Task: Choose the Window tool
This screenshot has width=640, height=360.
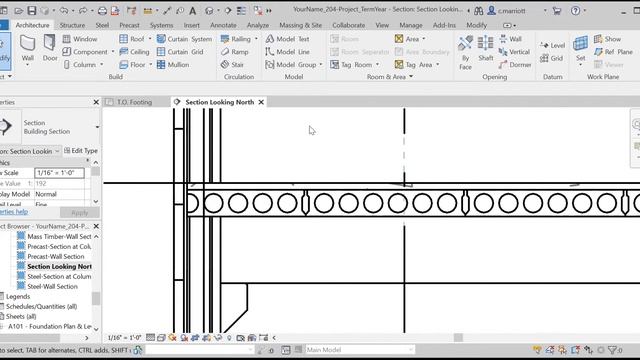Action: [80, 39]
